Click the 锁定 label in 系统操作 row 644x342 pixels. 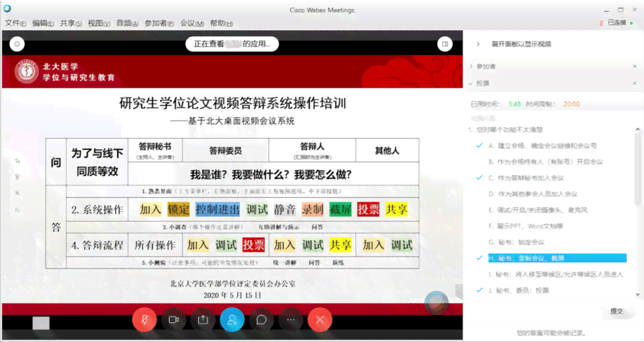(x=178, y=209)
